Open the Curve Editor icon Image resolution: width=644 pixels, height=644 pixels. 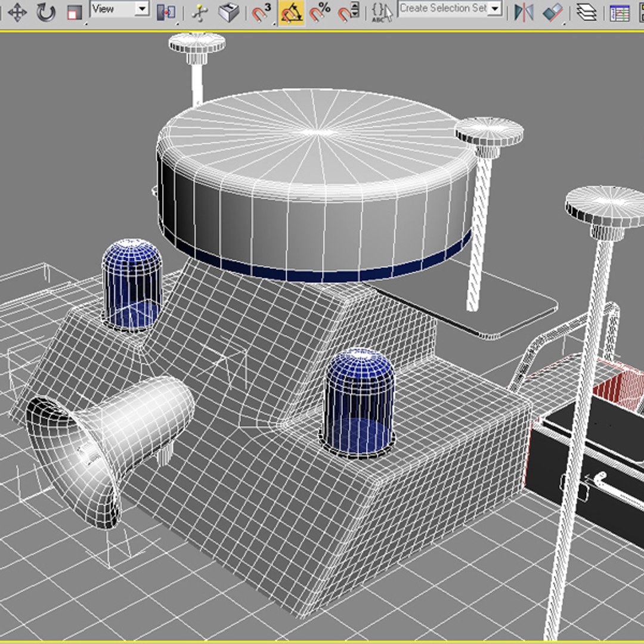pyautogui.click(x=620, y=13)
